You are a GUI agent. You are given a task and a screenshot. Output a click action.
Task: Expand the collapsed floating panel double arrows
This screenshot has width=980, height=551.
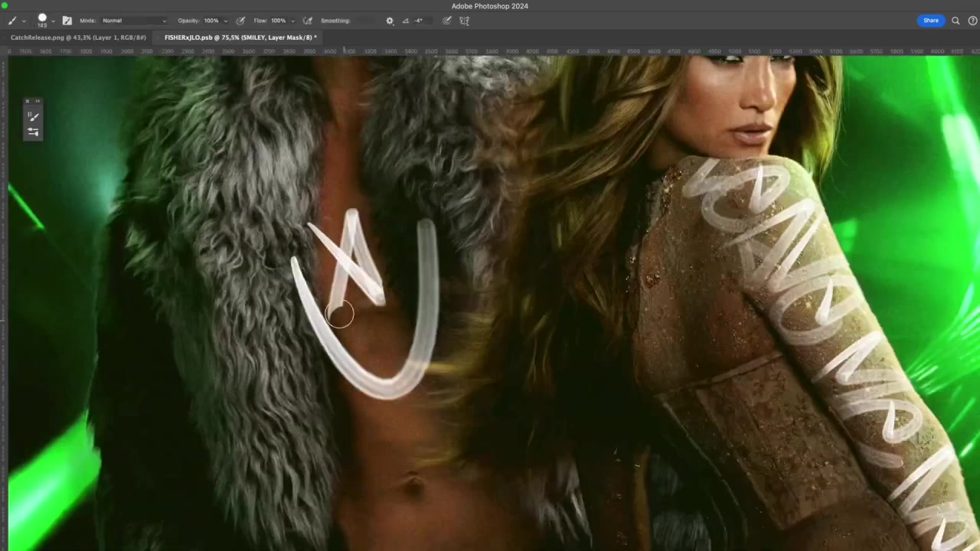(38, 101)
